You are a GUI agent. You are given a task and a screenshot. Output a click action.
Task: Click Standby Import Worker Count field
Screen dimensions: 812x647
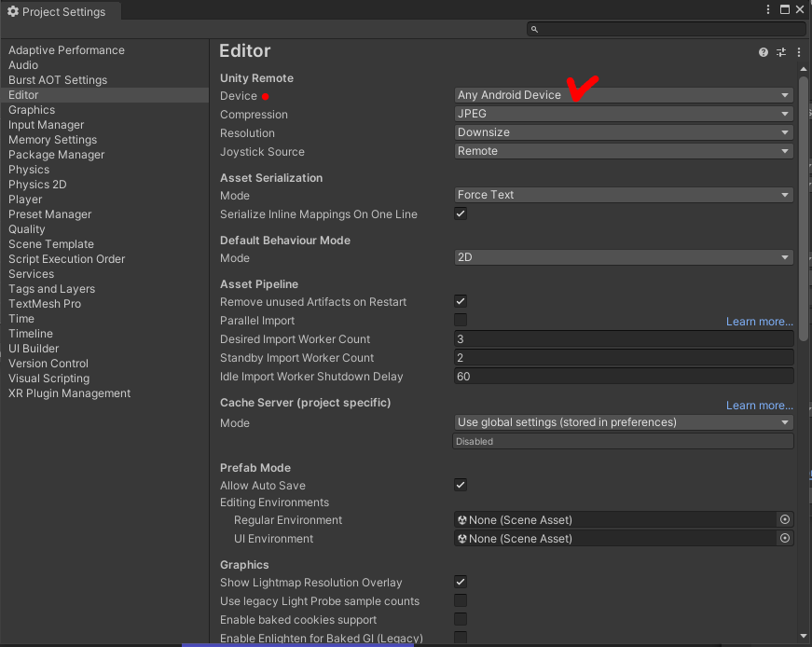point(624,357)
